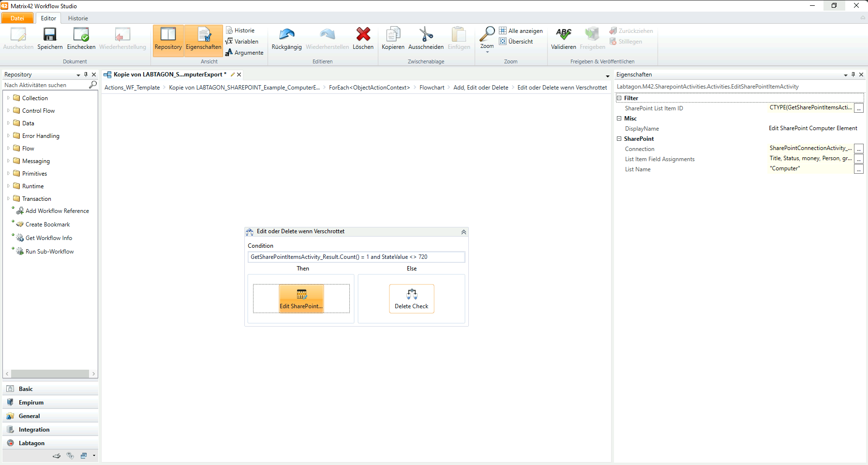
Task: Open the Datei menu tab
Action: click(x=17, y=18)
